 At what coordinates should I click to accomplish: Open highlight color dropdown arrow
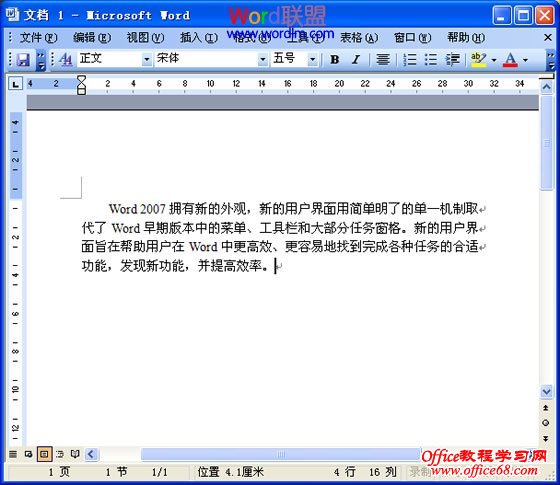tap(494, 60)
